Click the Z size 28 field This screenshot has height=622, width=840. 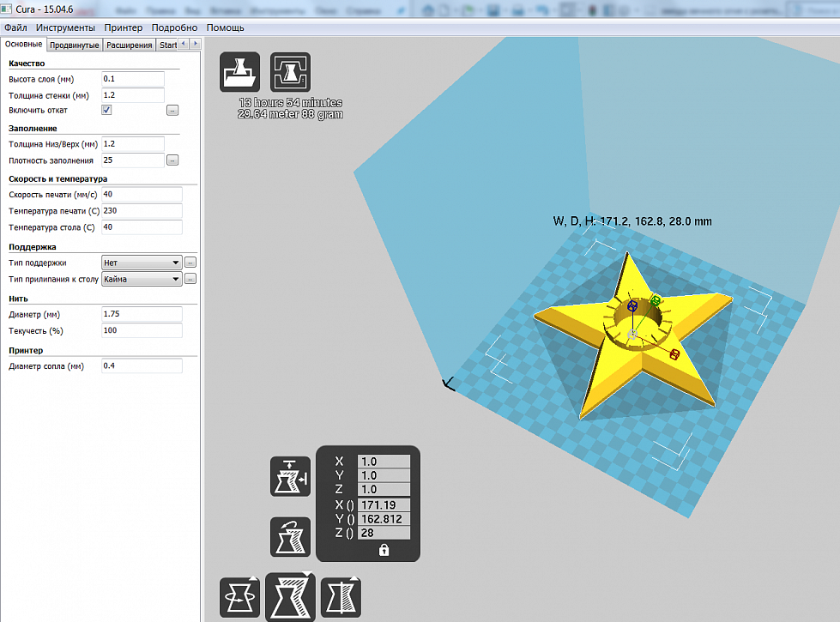pyautogui.click(x=384, y=533)
